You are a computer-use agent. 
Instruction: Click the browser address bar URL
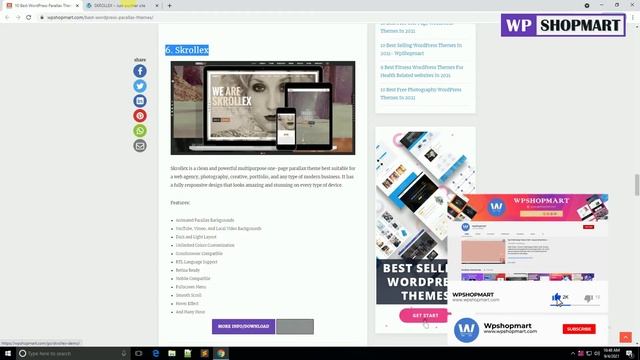pos(100,18)
